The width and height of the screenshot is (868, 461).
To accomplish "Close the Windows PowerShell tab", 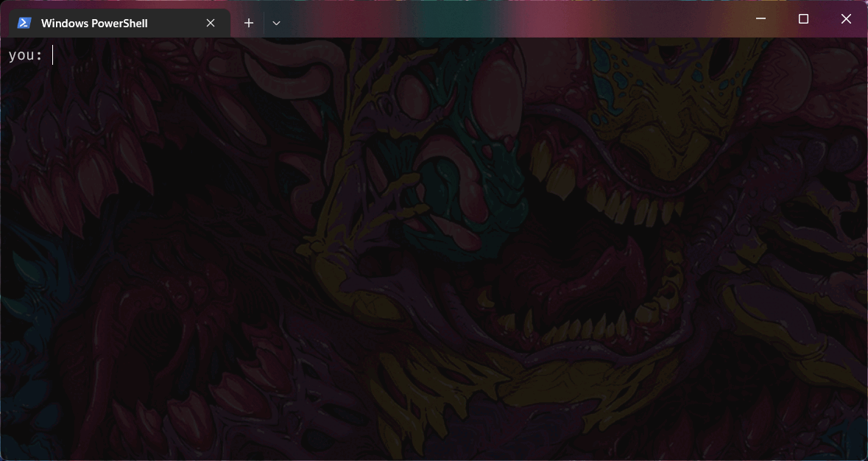I will [211, 24].
